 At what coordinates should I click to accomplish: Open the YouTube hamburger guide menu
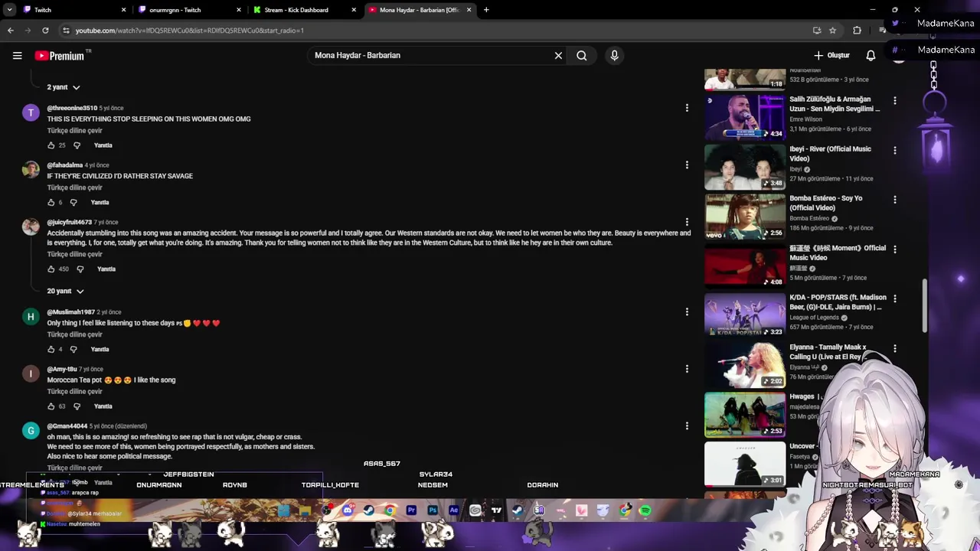17,55
